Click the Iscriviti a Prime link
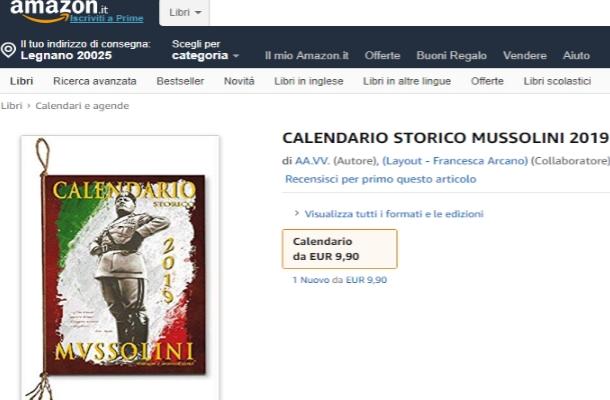The width and height of the screenshot is (610, 400). tap(107, 18)
